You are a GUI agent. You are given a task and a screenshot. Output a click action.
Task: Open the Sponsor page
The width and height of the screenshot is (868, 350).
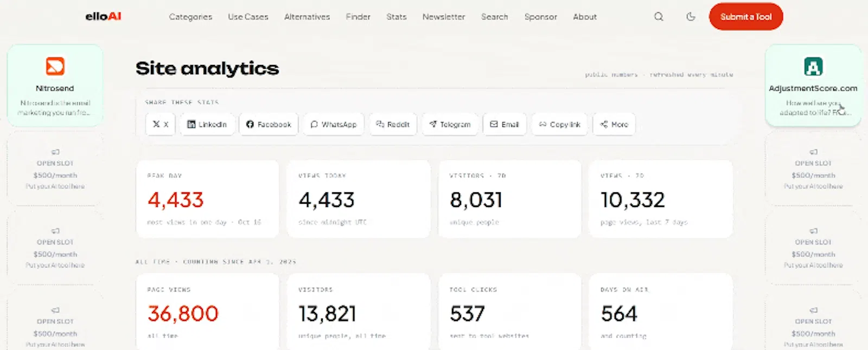click(x=541, y=17)
